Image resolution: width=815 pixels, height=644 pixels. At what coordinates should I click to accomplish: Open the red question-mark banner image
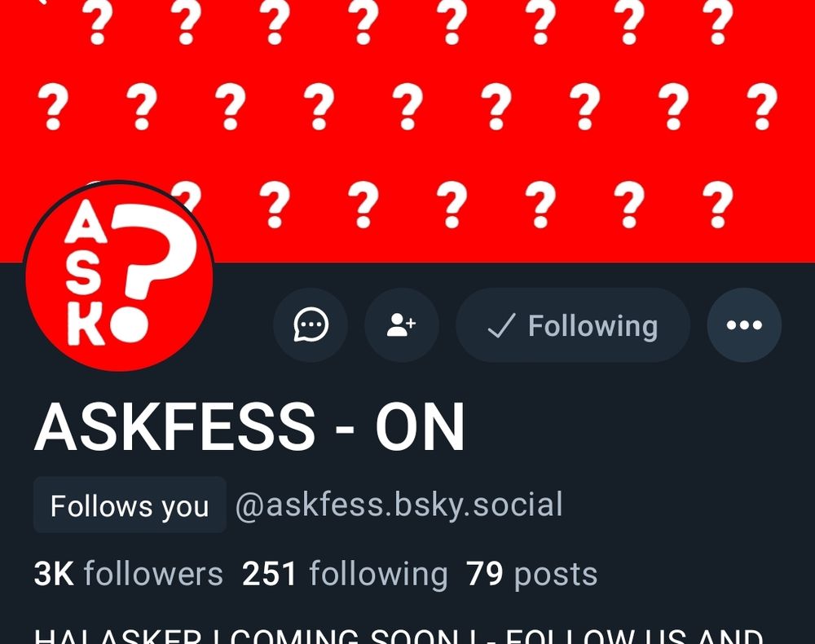(407, 130)
